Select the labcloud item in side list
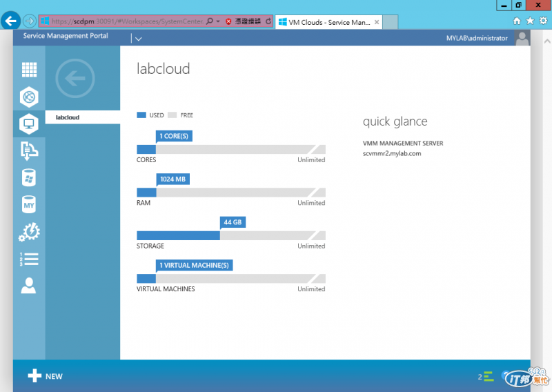This screenshot has width=552, height=392. coord(83,117)
